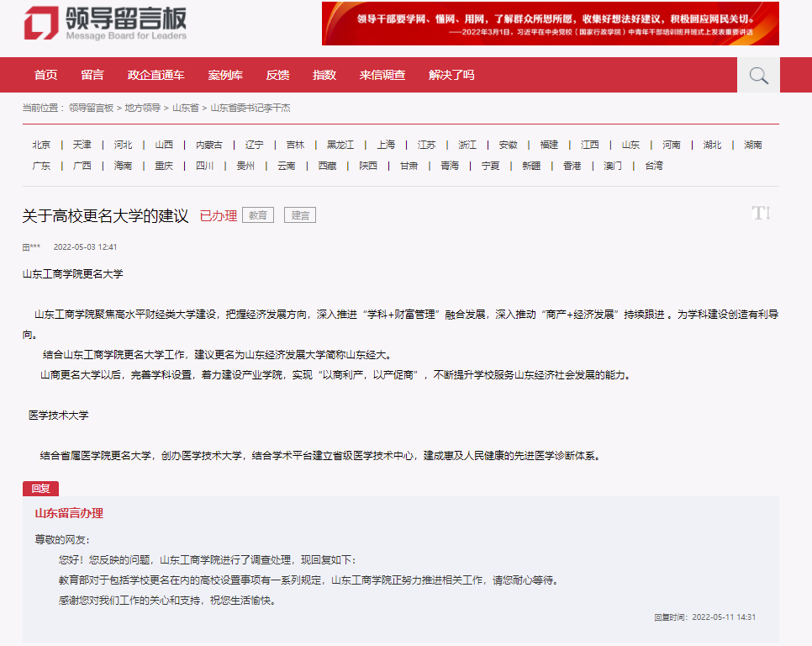Click the 建言 category tag
This screenshot has width=812, height=646.
point(299,214)
